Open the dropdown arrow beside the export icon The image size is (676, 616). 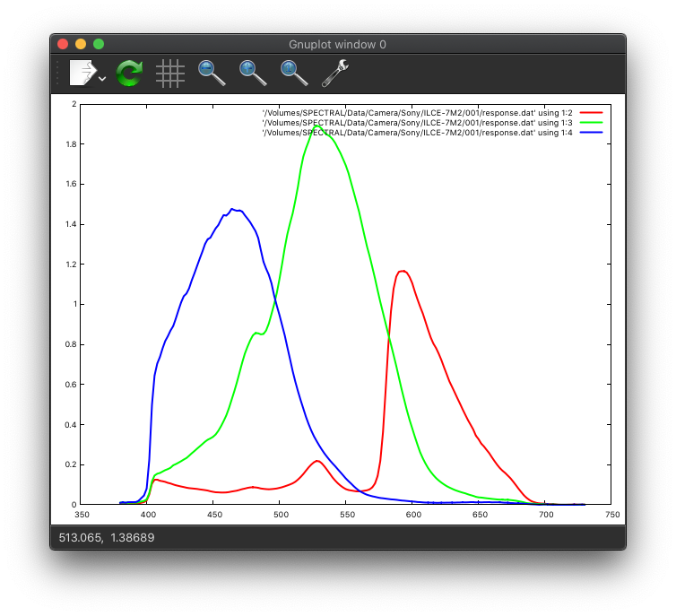[x=102, y=79]
